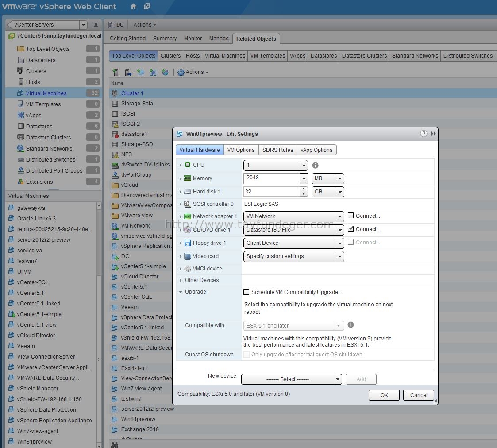Click the fourth toolbar icon above the Name list
Screen dimensions: 497x448
click(153, 72)
